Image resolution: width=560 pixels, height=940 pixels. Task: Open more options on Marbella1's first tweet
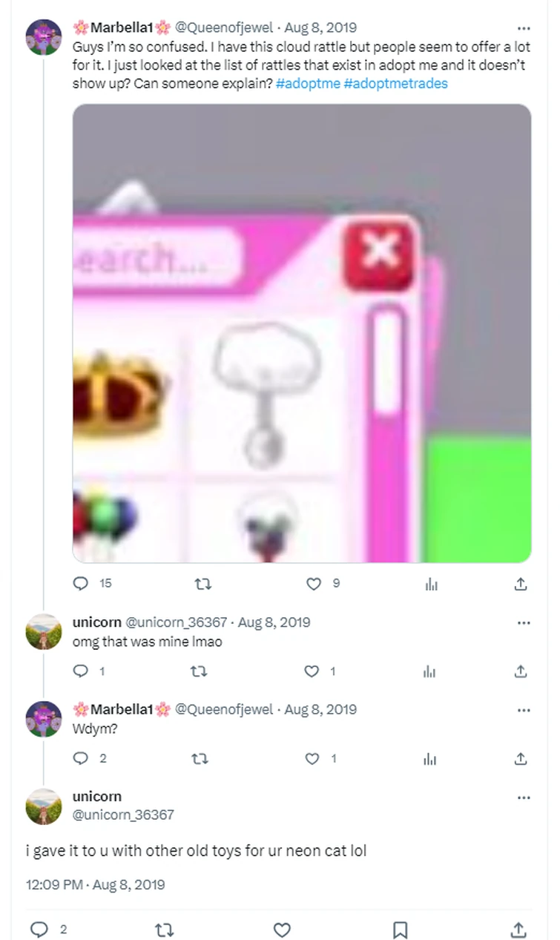tap(524, 29)
